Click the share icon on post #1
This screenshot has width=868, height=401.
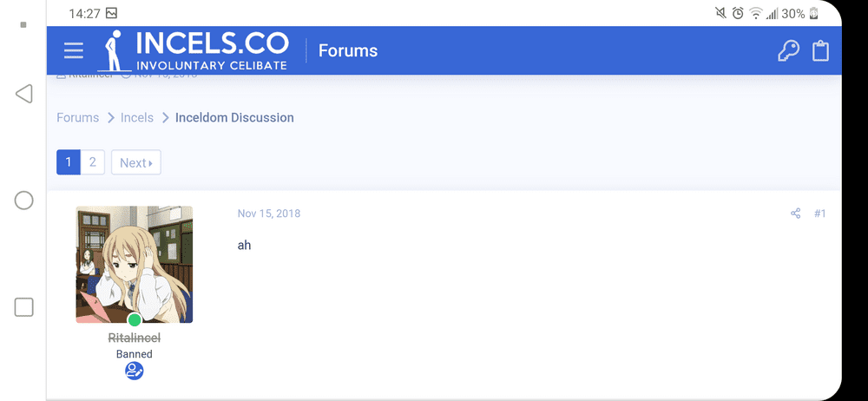[795, 214]
